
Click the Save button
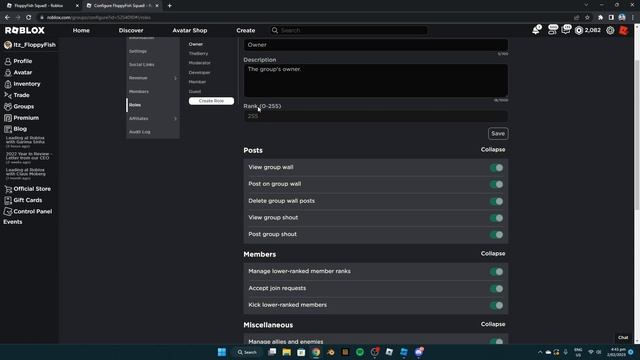(498, 134)
